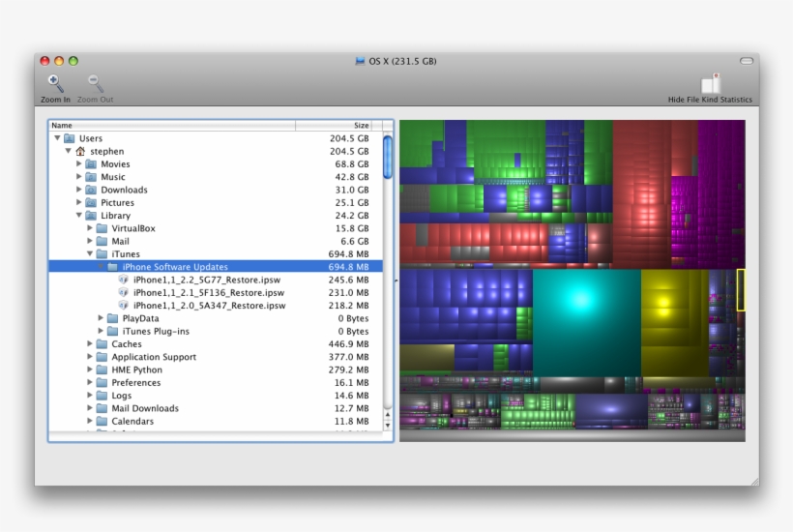Click the Mail Downloads folder name
The height and width of the screenshot is (532, 793).
[x=145, y=408]
